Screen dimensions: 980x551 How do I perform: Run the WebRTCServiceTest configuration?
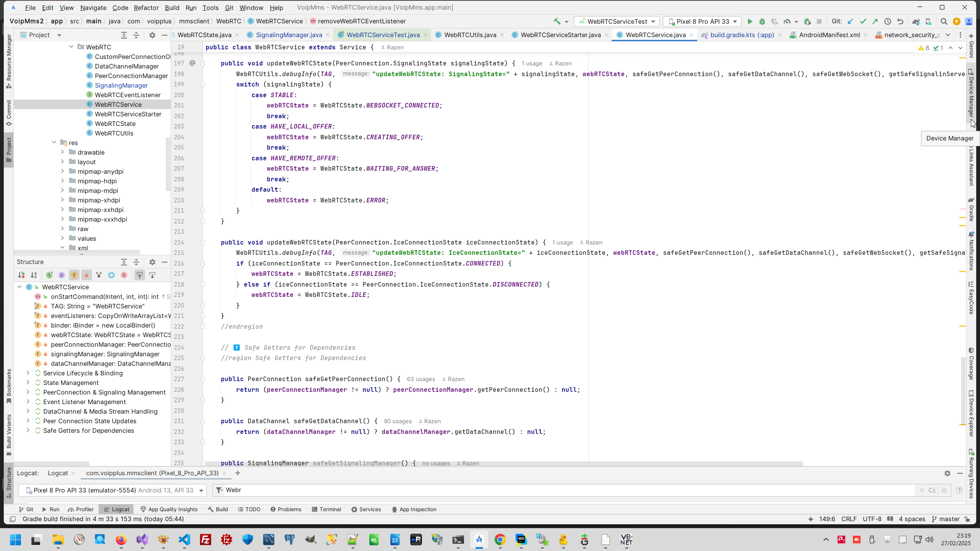coord(750,21)
